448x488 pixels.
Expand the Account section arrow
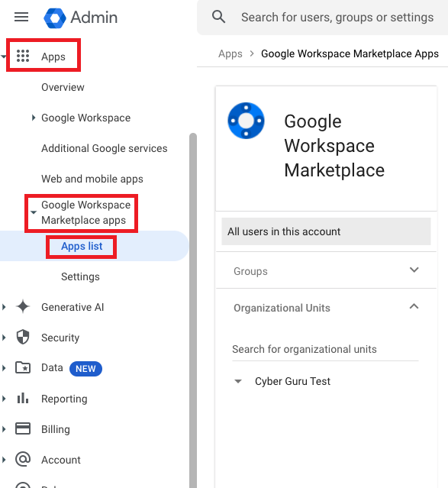point(4,460)
